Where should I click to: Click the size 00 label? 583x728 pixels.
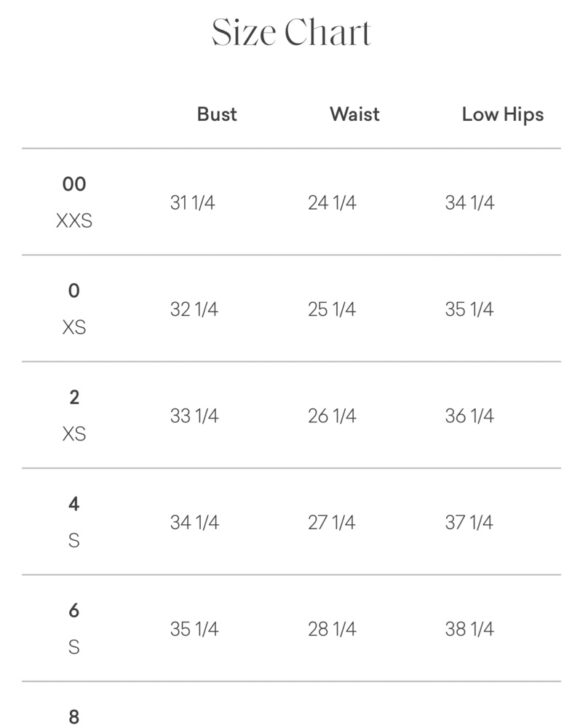(x=74, y=184)
